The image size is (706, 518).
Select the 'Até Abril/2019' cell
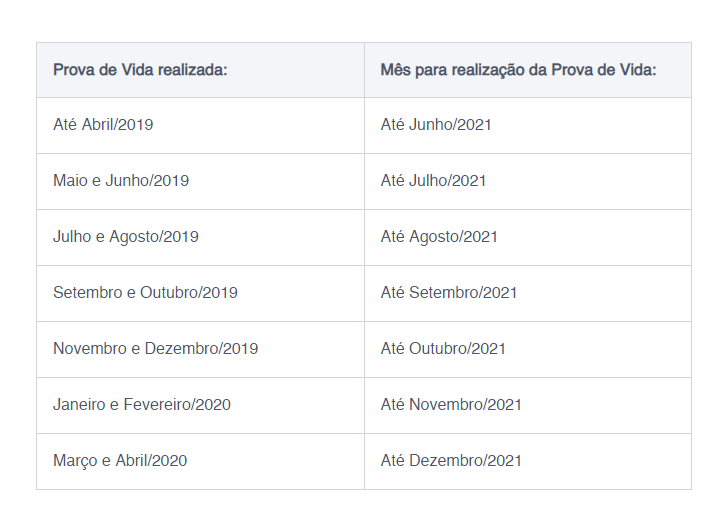tap(103, 125)
